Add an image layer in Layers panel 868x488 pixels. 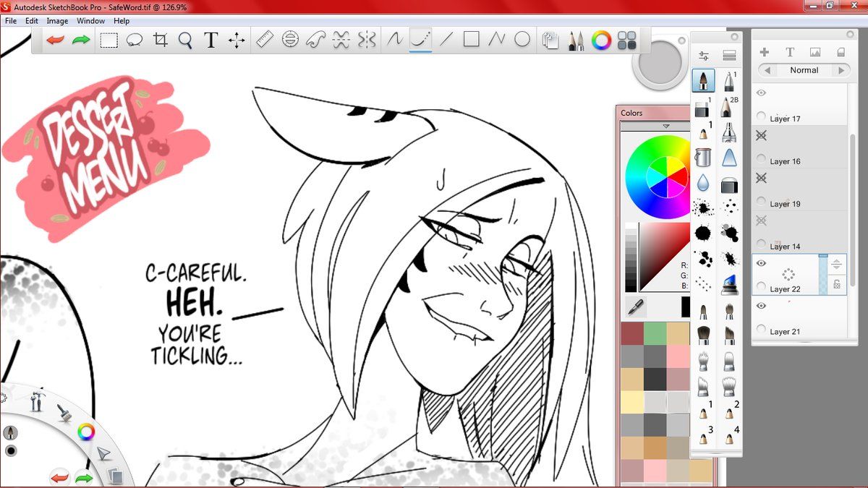point(815,52)
